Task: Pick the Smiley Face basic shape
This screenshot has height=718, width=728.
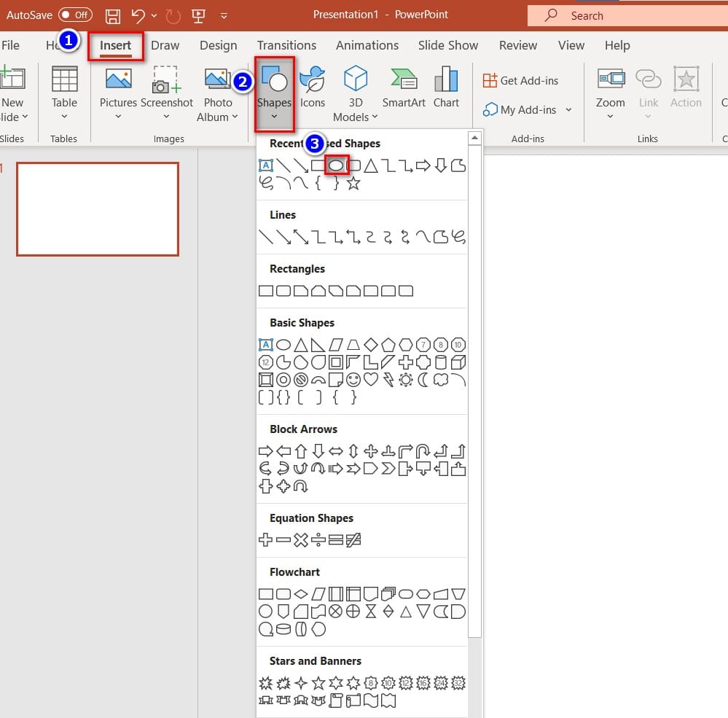Action: point(353,380)
